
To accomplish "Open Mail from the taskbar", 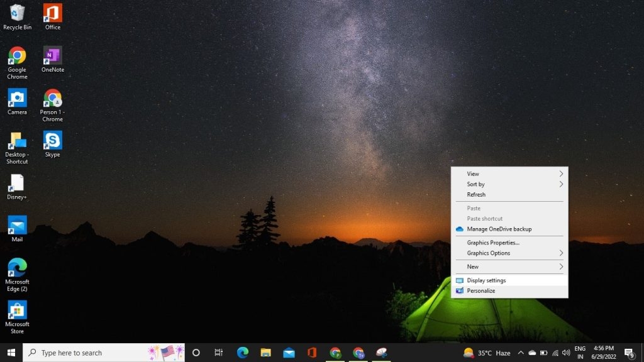I will [x=290, y=353].
